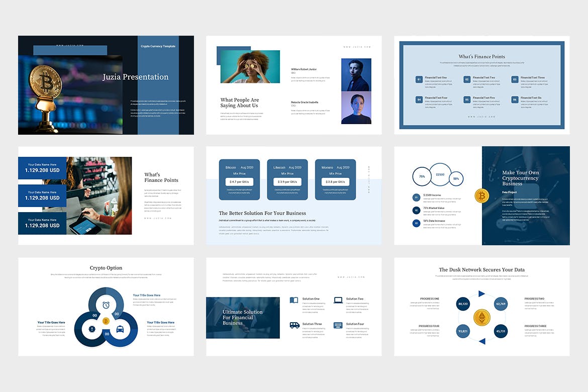Click the open book icon beside Solution One

[294, 301]
